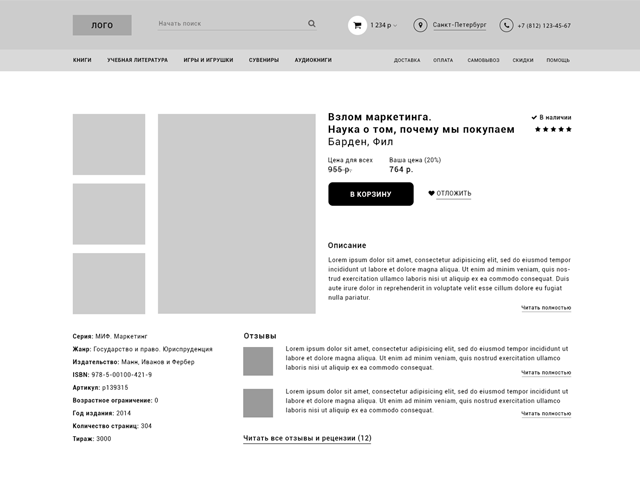Click the phone number +7 (812) 123-45-67

[x=544, y=26]
